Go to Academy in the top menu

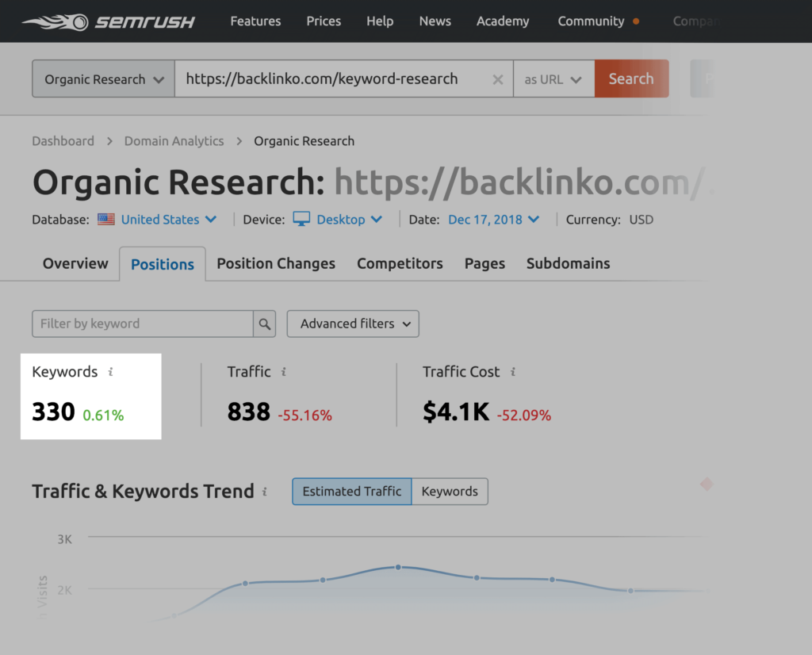pos(503,21)
